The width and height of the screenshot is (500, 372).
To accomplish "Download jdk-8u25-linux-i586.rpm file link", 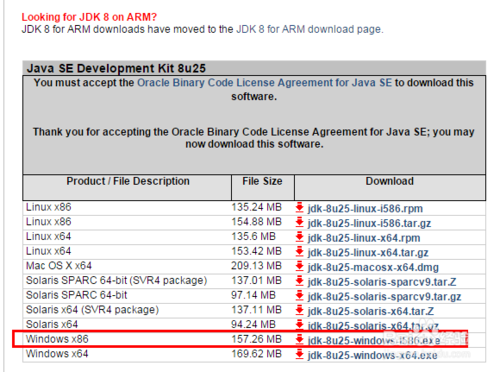I will coord(365,209).
